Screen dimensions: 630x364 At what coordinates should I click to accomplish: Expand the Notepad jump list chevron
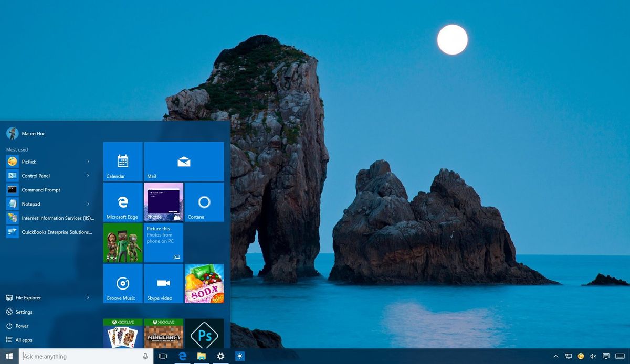click(x=88, y=204)
